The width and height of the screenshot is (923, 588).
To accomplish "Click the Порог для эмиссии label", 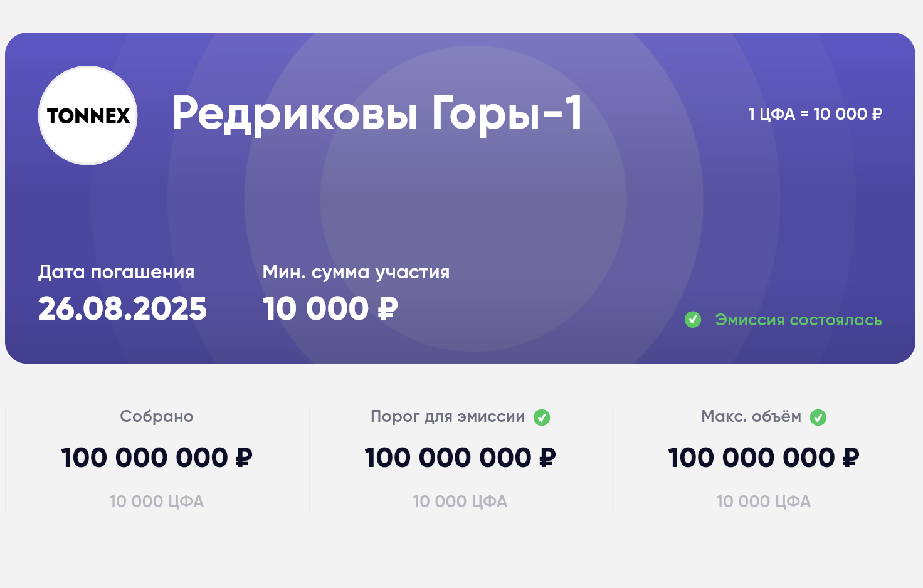I will [447, 416].
